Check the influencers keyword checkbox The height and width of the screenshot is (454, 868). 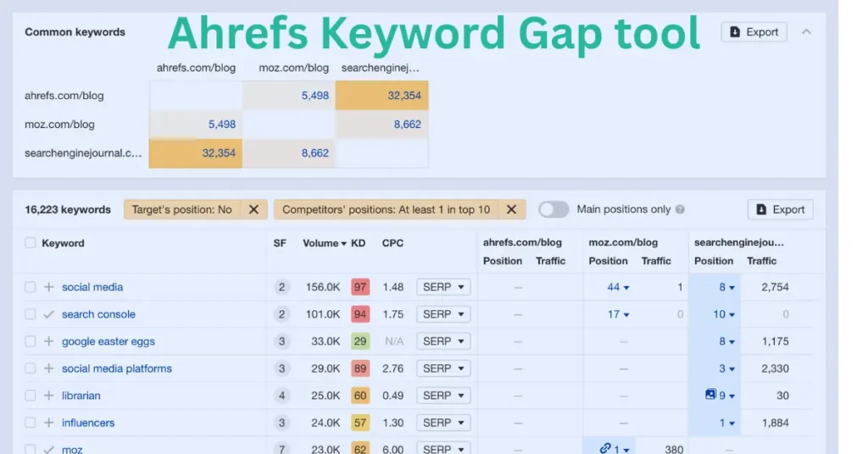[x=30, y=423]
